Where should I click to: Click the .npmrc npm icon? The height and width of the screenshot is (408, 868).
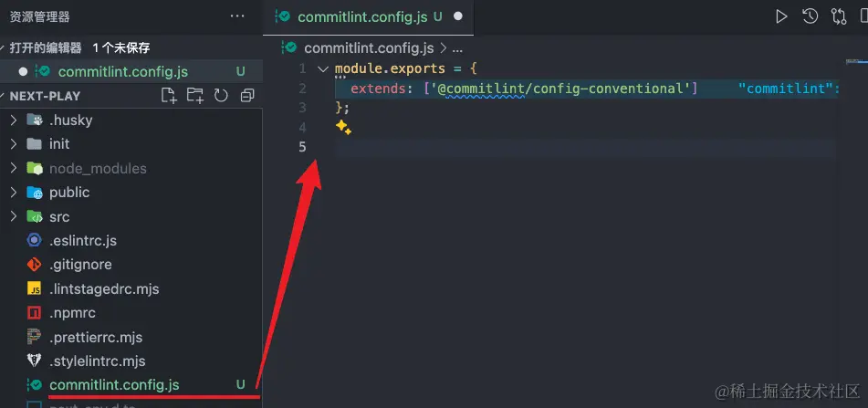coord(35,313)
